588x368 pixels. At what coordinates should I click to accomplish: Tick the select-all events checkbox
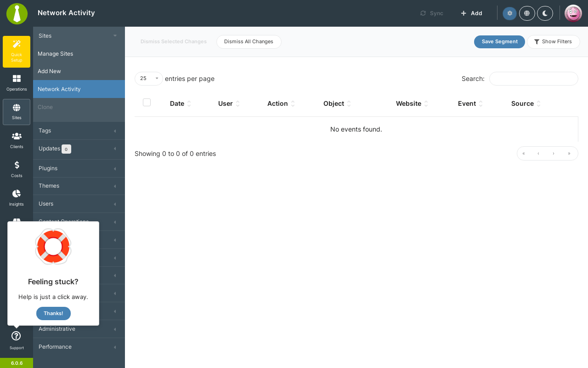[x=147, y=103]
